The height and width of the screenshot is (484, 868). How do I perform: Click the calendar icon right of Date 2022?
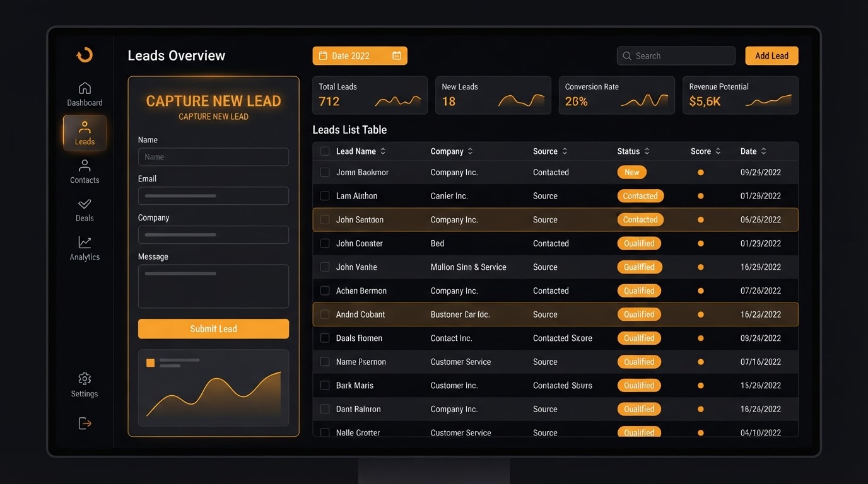[397, 55]
